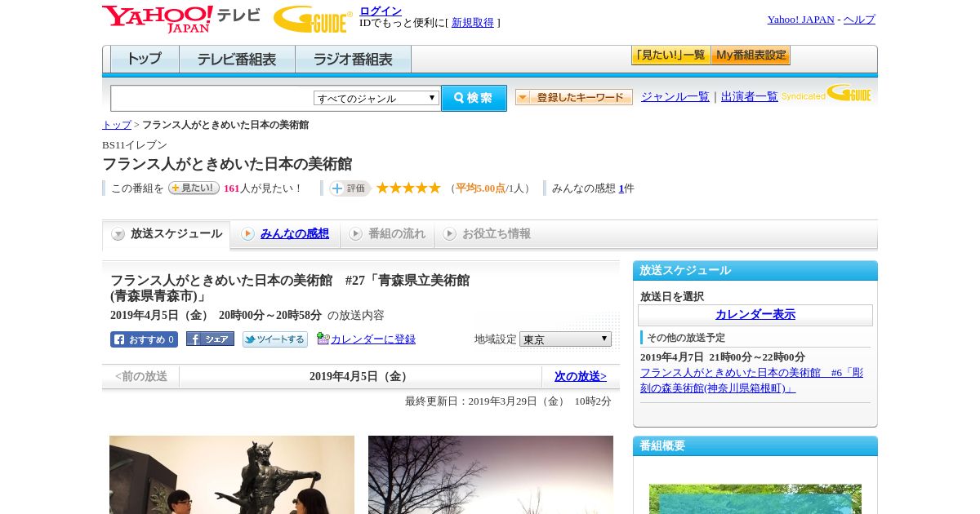
Task: Click the calendar icon beside カレンダーに登録
Action: tap(323, 339)
